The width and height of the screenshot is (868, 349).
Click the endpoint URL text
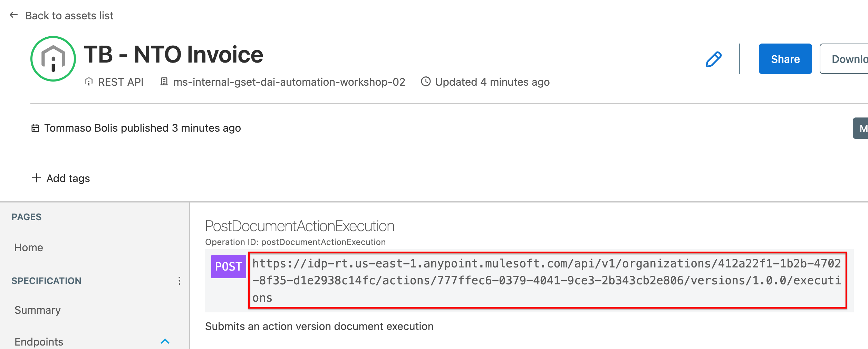click(x=547, y=280)
